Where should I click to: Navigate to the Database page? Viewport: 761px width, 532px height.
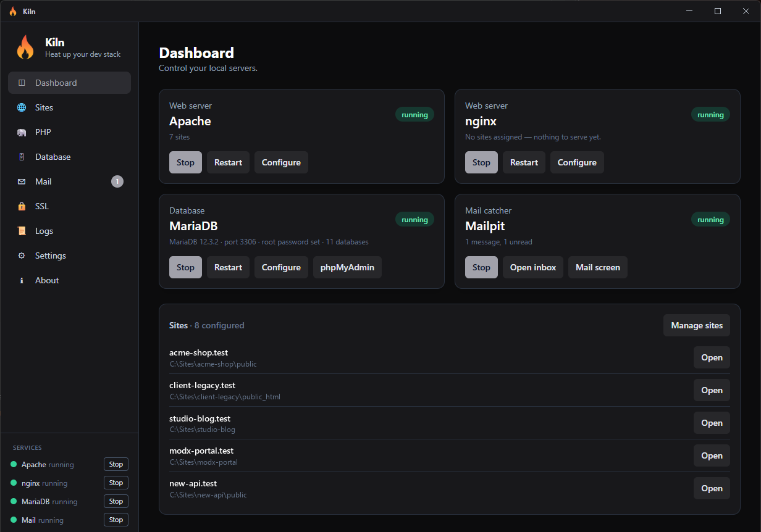pos(69,157)
